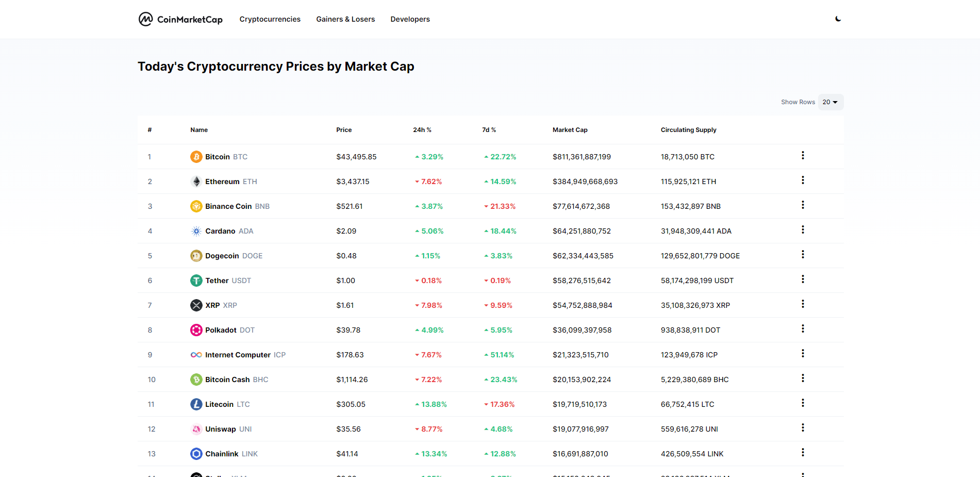Toggle dark mode with moon icon

click(838, 19)
